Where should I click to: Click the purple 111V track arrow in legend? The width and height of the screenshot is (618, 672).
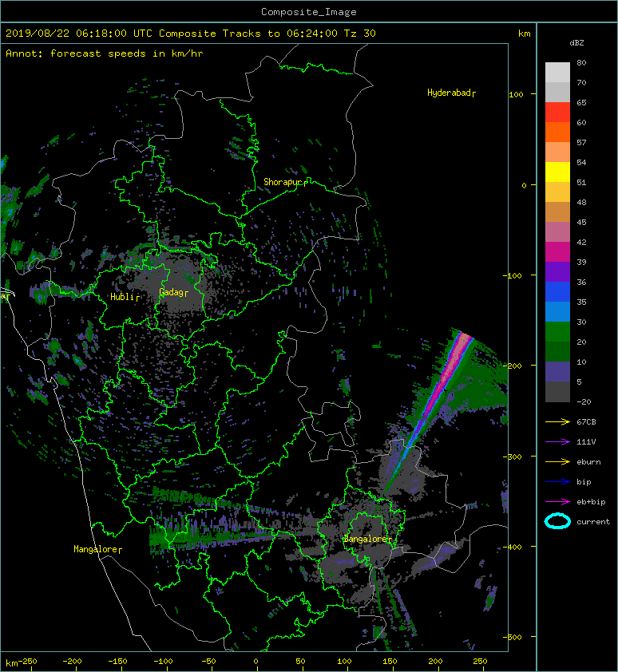[557, 442]
